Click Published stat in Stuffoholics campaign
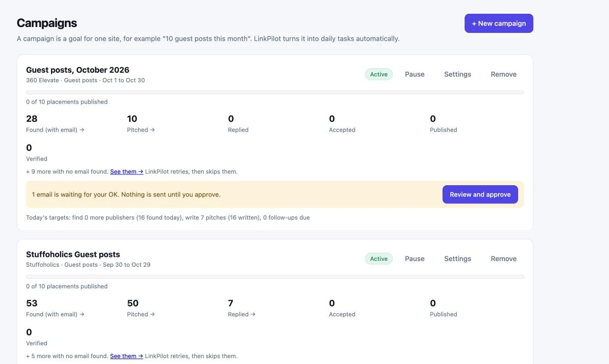Image resolution: width=609 pixels, height=364 pixels. point(443,308)
